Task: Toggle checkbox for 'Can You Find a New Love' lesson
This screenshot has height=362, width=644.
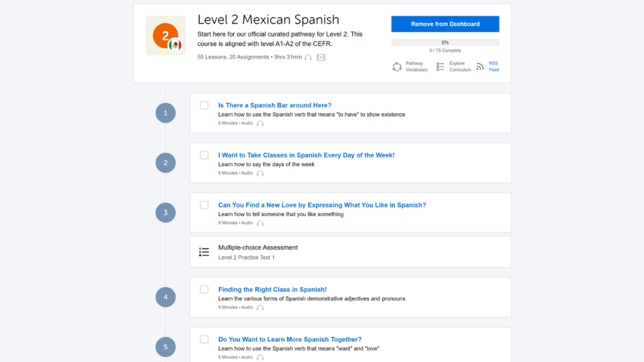Action: pyautogui.click(x=204, y=205)
